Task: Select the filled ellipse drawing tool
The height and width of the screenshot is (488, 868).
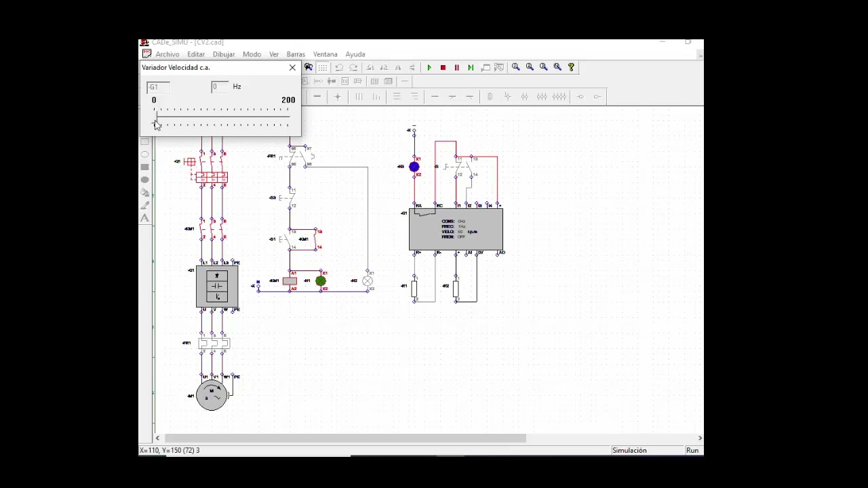Action: (145, 180)
